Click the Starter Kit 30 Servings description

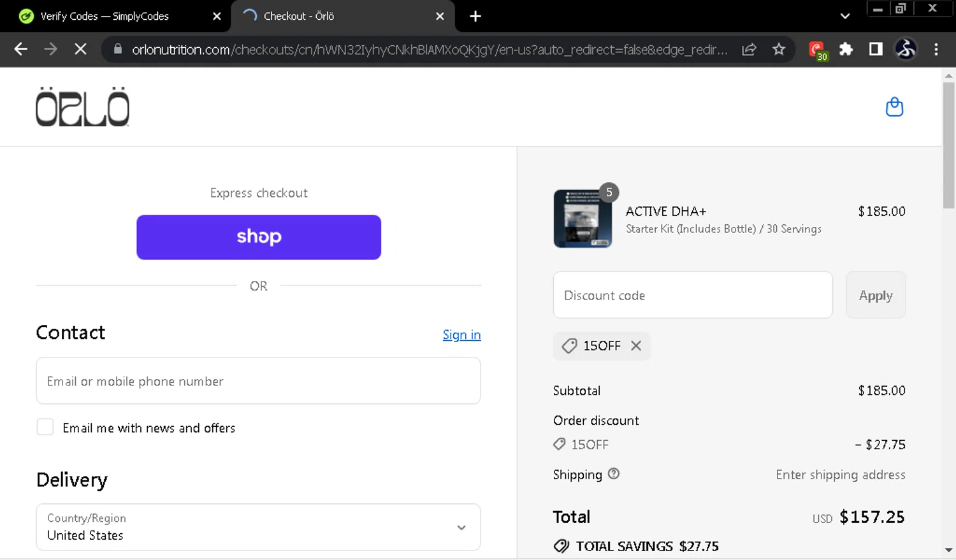723,229
